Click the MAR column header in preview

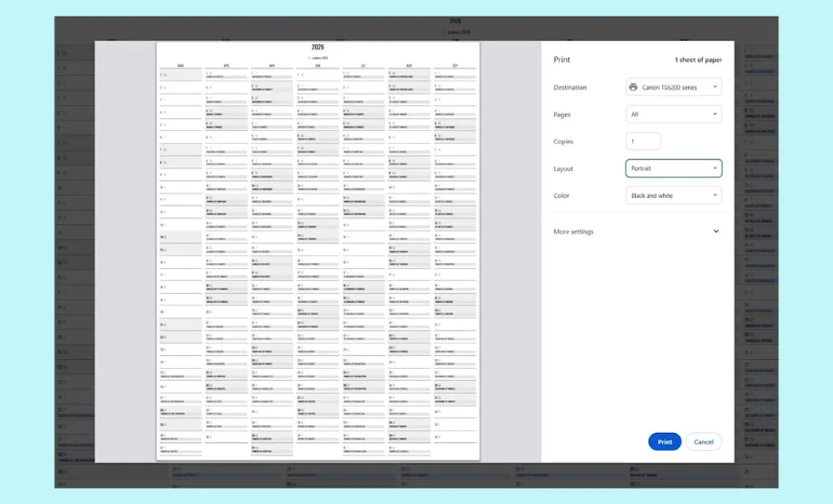[180, 65]
